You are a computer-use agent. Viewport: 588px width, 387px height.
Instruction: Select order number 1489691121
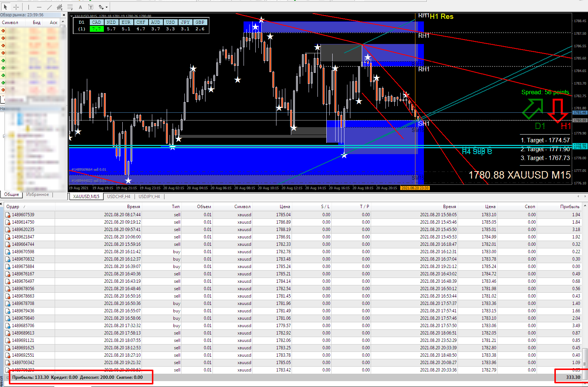[23, 340]
